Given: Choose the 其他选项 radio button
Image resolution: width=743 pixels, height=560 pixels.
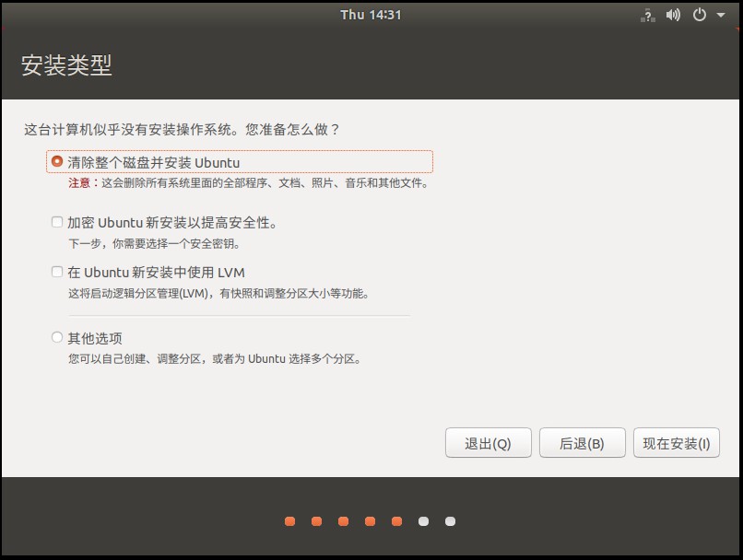Looking at the screenshot, I should tap(57, 337).
